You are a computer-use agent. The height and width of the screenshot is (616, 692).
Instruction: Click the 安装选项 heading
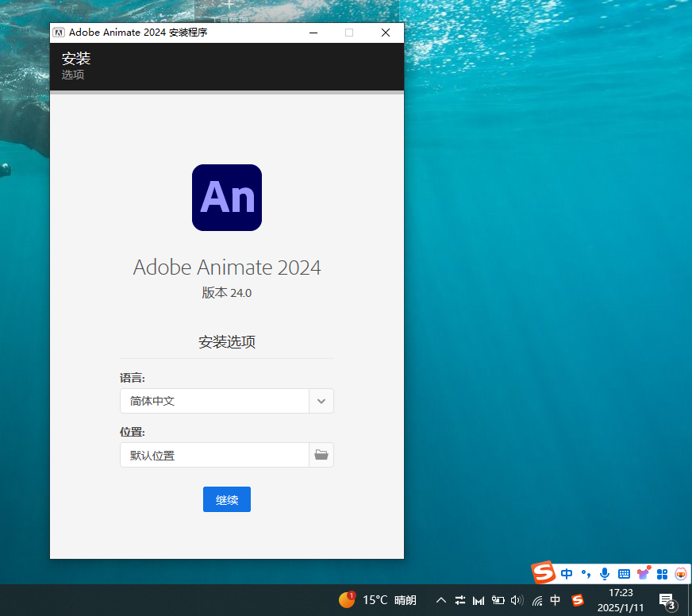(227, 342)
